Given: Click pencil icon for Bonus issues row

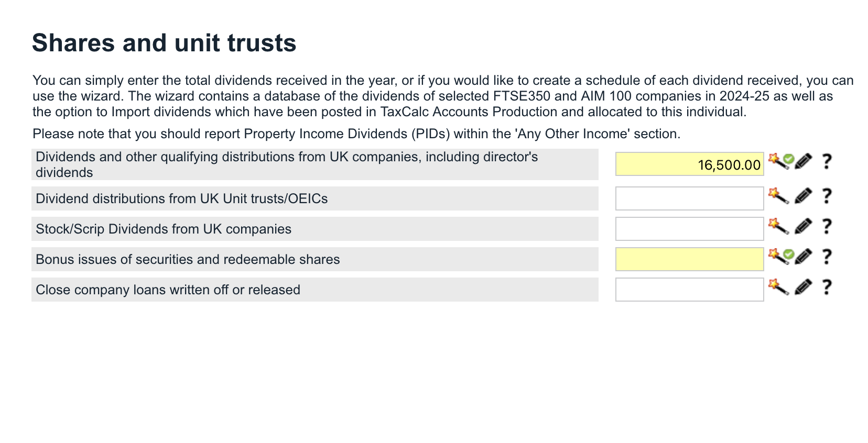Looking at the screenshot, I should (x=803, y=257).
